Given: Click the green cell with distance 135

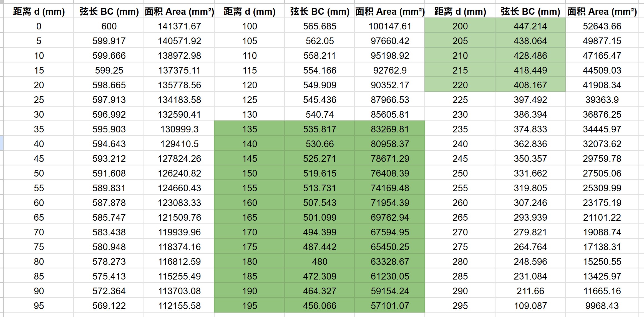Looking at the screenshot, I should [x=249, y=129].
